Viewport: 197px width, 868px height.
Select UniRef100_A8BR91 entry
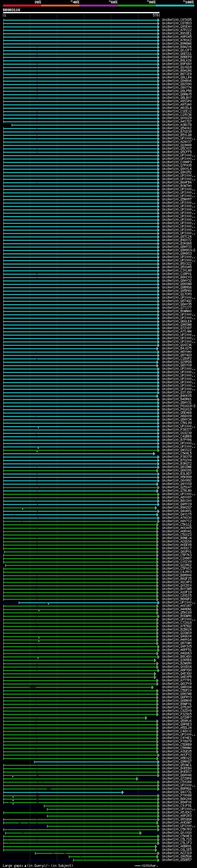[x=177, y=846]
